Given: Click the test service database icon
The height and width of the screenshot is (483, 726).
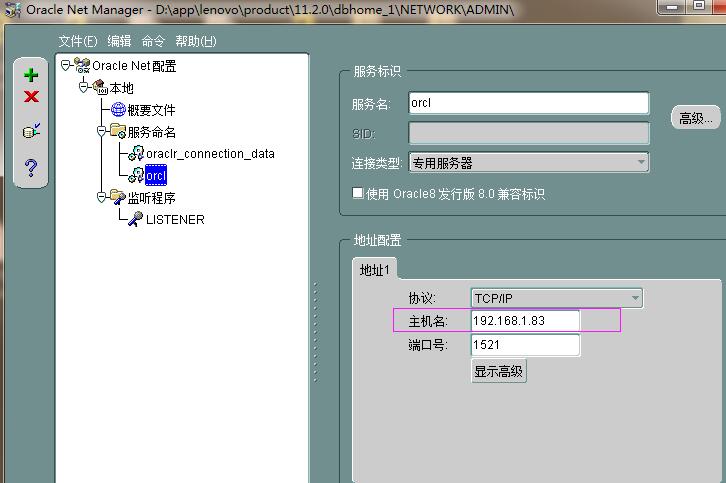Looking at the screenshot, I should (31, 131).
